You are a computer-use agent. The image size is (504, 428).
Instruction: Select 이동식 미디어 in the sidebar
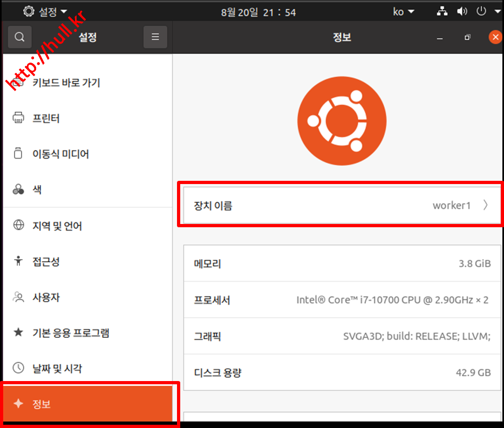tap(87, 154)
